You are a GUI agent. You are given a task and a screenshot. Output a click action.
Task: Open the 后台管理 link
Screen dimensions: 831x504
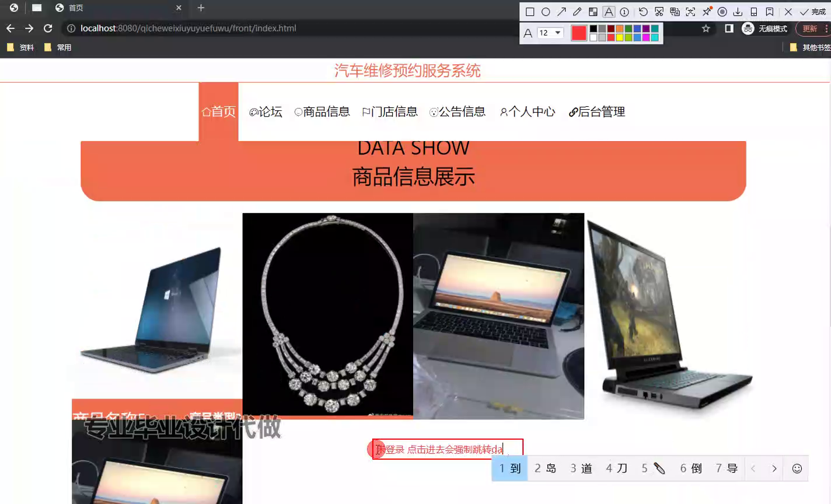coord(597,111)
